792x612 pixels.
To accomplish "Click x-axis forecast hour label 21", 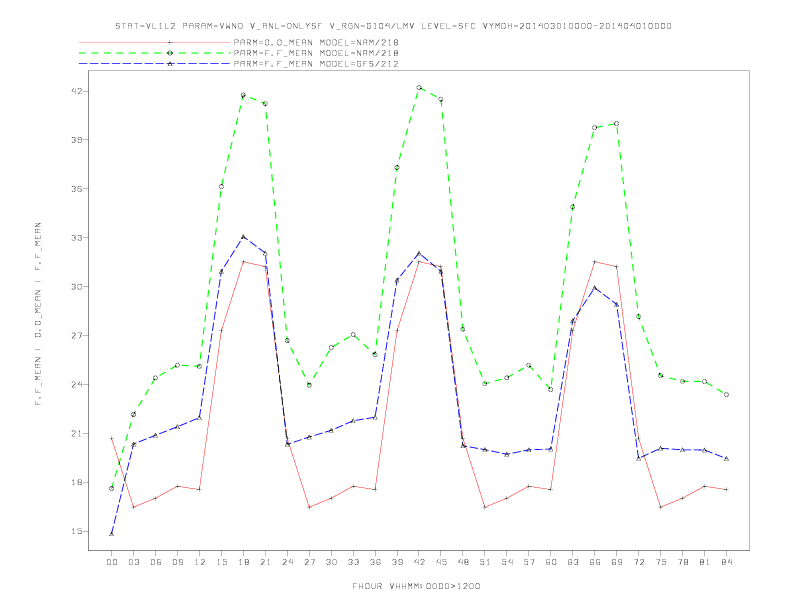I will coord(265,562).
